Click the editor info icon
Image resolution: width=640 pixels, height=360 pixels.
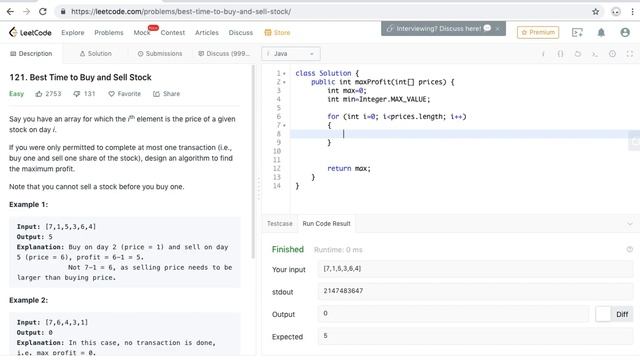click(x=543, y=54)
